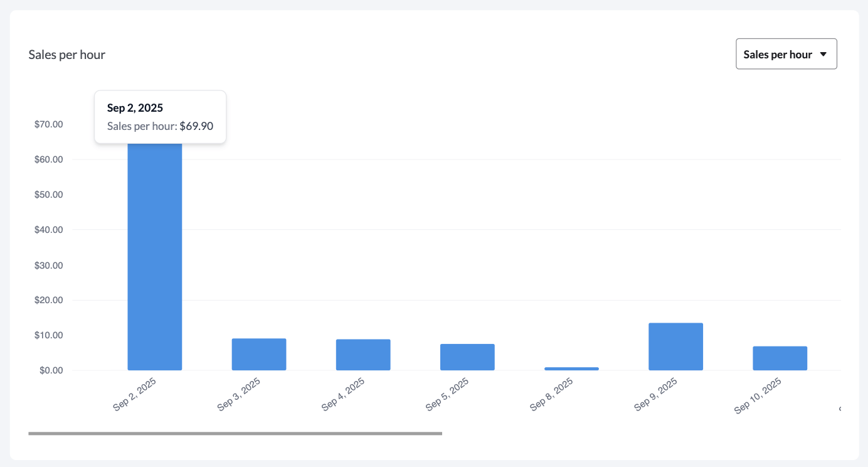The width and height of the screenshot is (868, 467).
Task: Click the $30.00 gridline label
Action: 49,265
